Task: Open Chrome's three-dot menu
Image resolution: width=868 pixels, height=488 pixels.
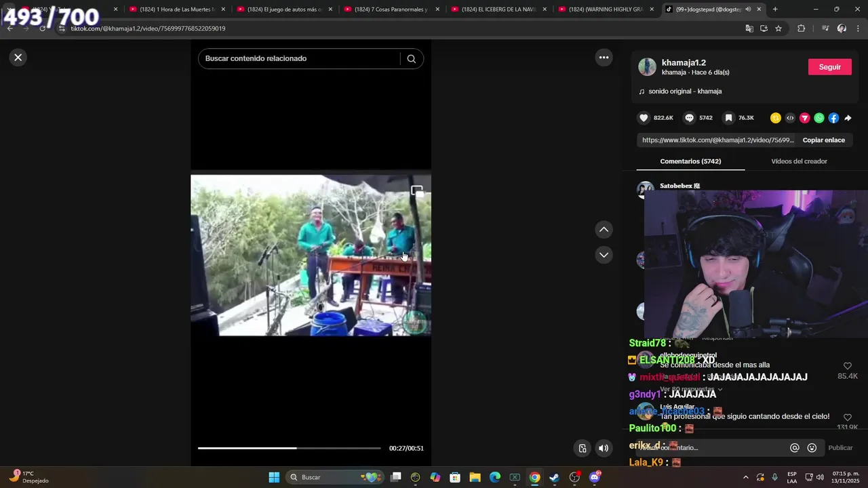Action: click(x=858, y=28)
